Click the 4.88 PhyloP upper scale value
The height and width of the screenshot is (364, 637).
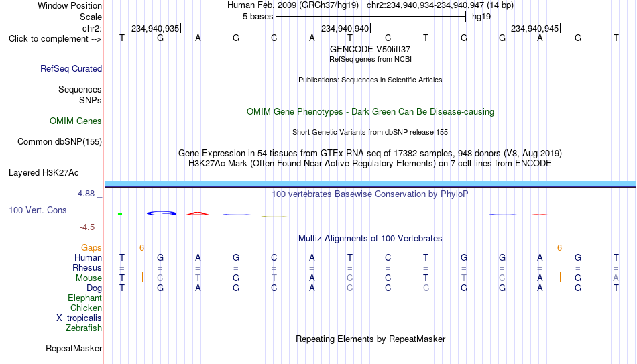tap(86, 194)
